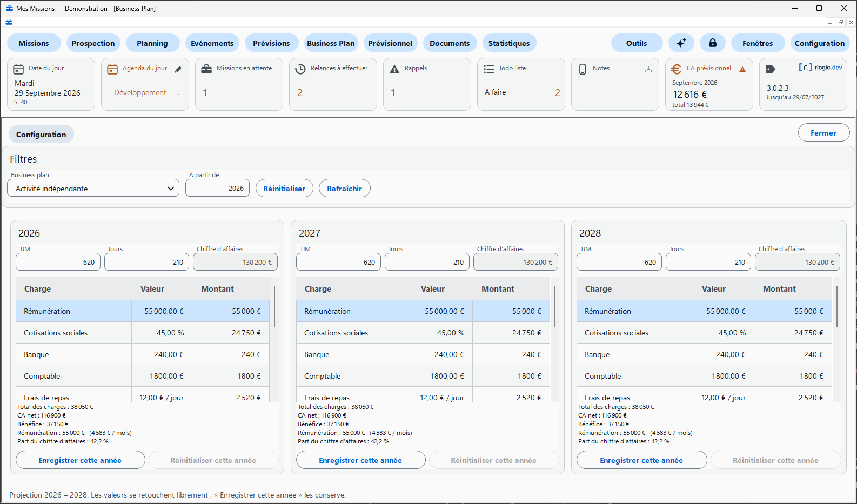Screen dimensions: 857x504
Task: Click the orange warning triangle beside CA prévisionnel
Action: [742, 69]
